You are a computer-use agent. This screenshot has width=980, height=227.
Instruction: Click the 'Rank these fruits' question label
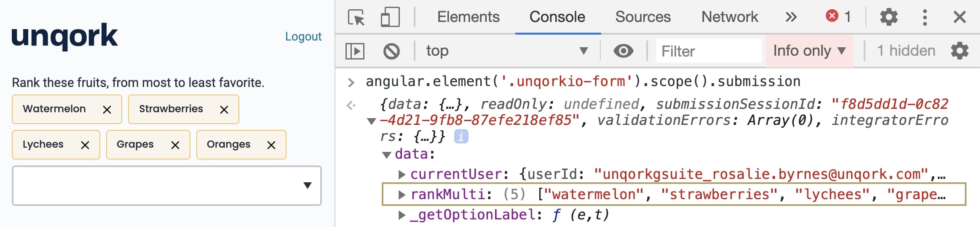click(x=138, y=82)
